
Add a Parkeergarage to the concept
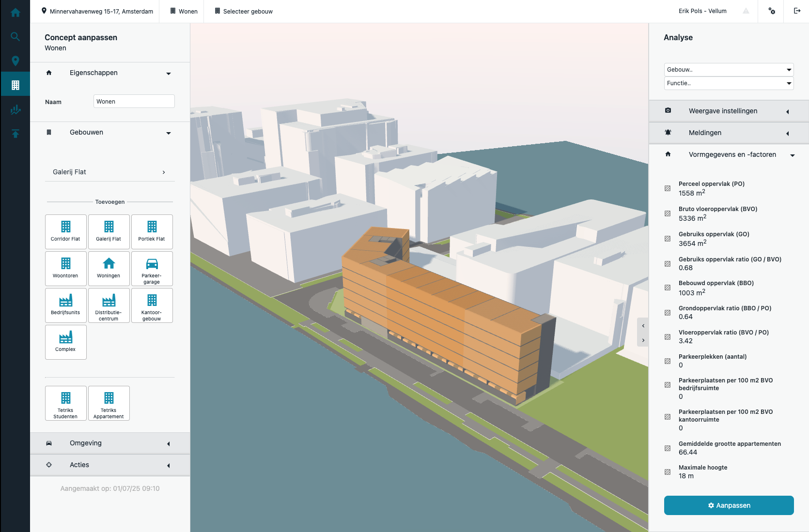coord(152,268)
